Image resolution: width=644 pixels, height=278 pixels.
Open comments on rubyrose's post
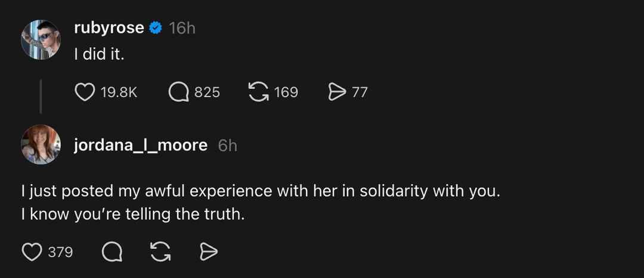pyautogui.click(x=178, y=92)
